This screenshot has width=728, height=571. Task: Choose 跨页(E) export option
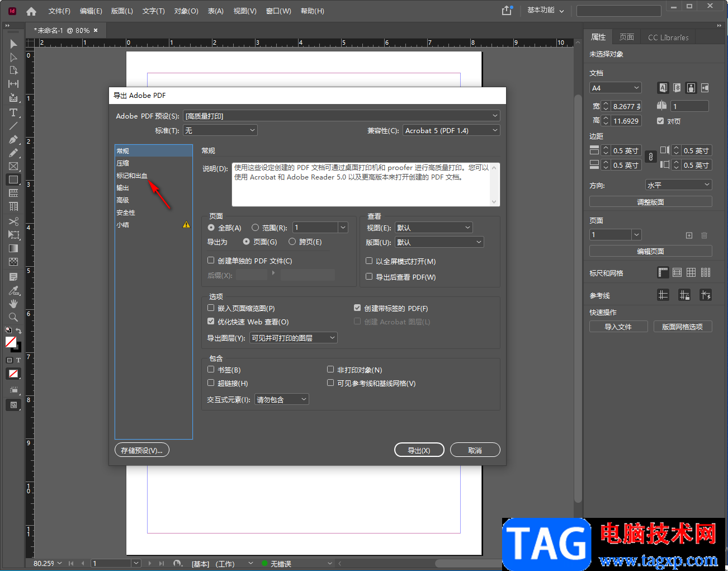pyautogui.click(x=292, y=242)
